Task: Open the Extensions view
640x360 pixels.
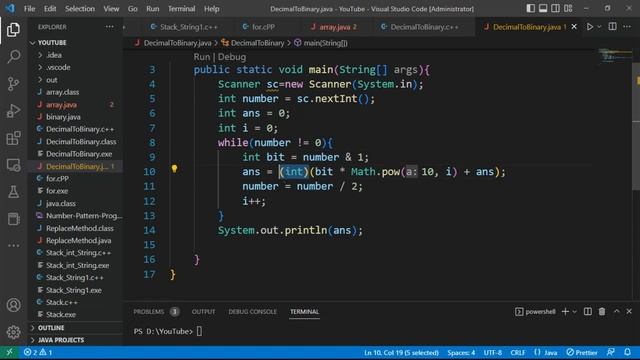Action: (x=13, y=138)
